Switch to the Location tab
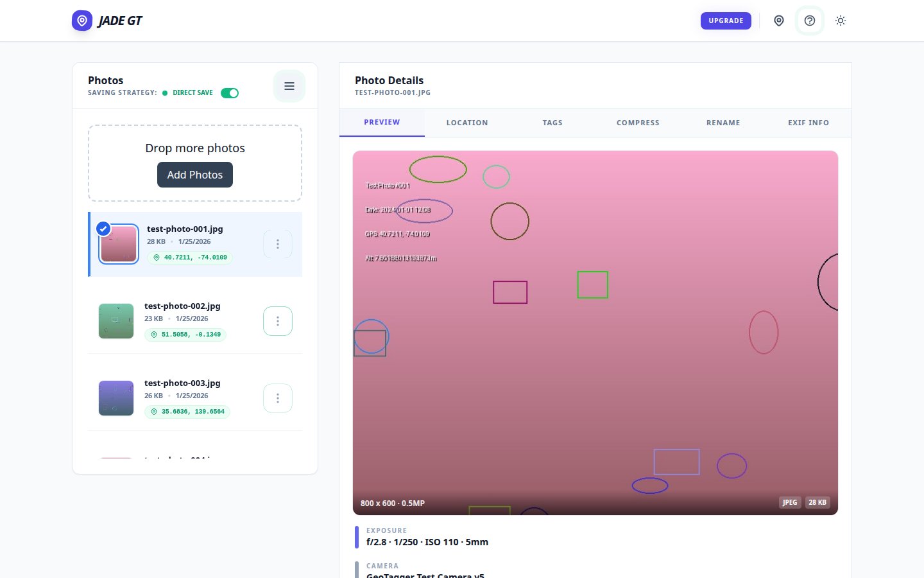The image size is (924, 578). click(x=467, y=123)
